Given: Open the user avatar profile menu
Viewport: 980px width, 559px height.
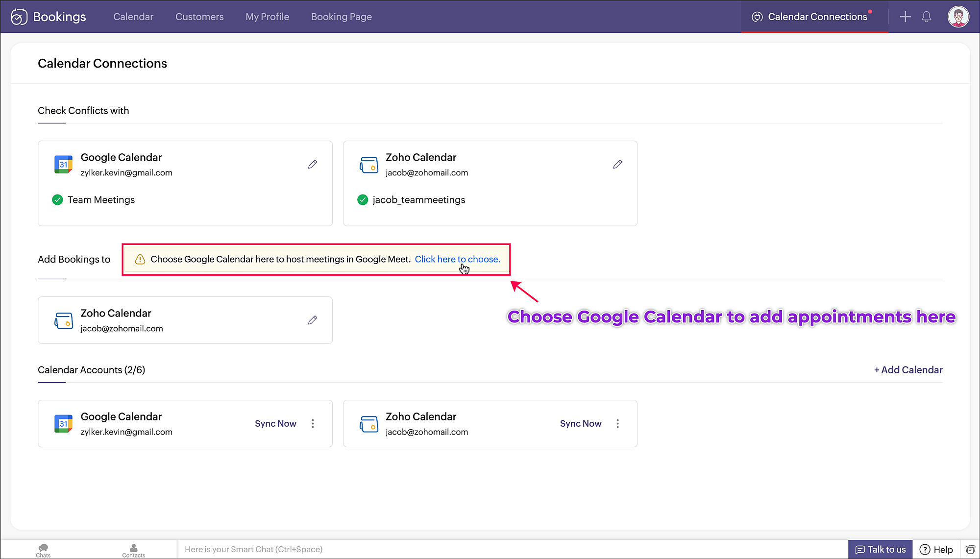Looking at the screenshot, I should pos(958,17).
